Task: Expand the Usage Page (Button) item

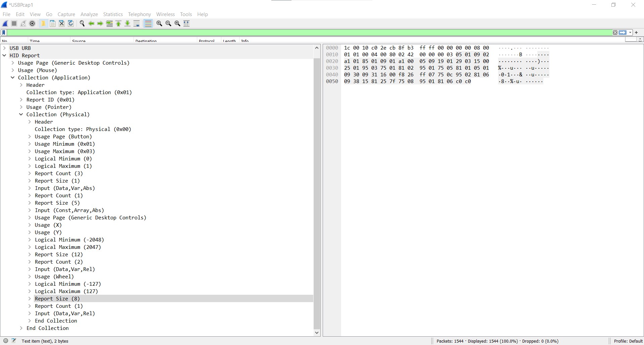Action: (30, 137)
